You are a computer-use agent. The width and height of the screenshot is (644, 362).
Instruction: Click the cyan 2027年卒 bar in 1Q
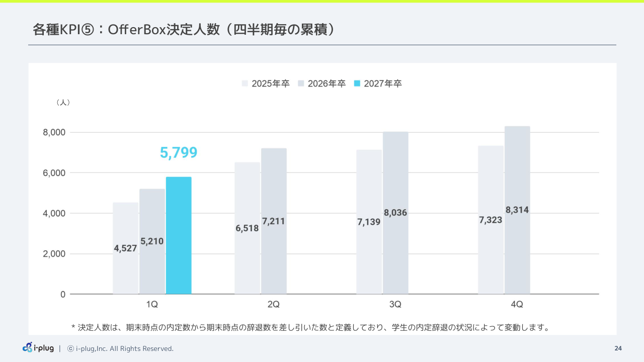click(x=179, y=235)
